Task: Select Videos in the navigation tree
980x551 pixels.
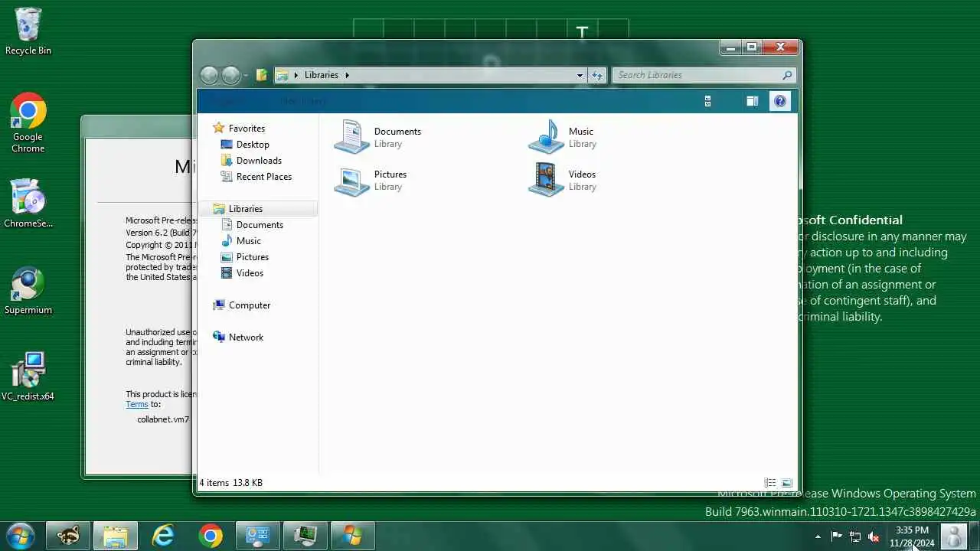Action: click(250, 273)
